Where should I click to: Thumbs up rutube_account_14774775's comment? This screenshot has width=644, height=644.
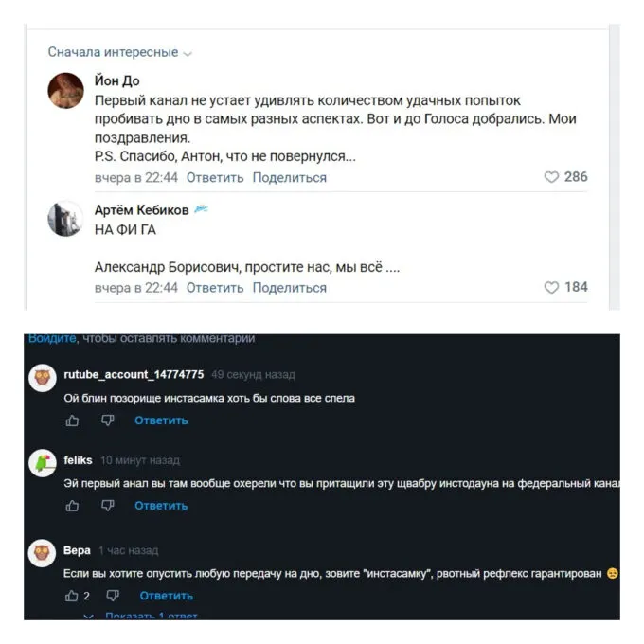point(73,420)
